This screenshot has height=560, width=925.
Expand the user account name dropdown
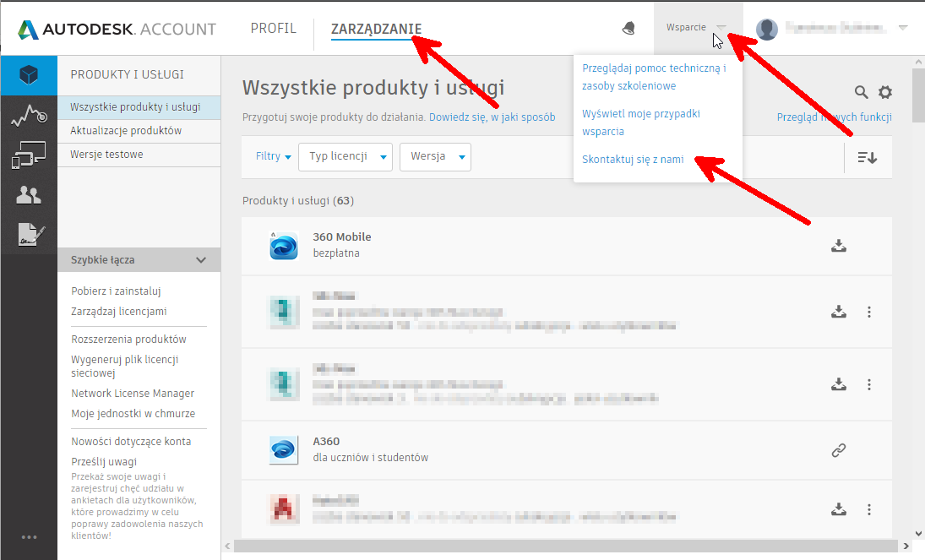point(902,28)
